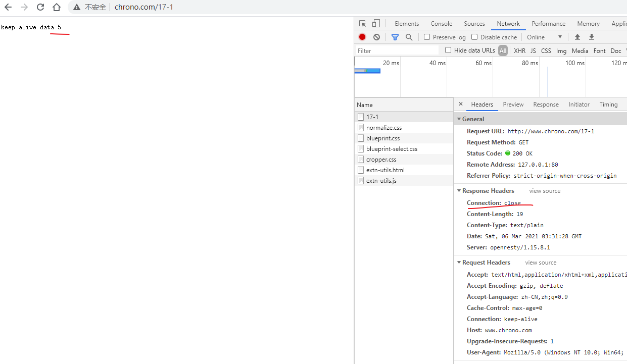Toggle the network filter funnel icon
627x364 pixels.
point(395,37)
